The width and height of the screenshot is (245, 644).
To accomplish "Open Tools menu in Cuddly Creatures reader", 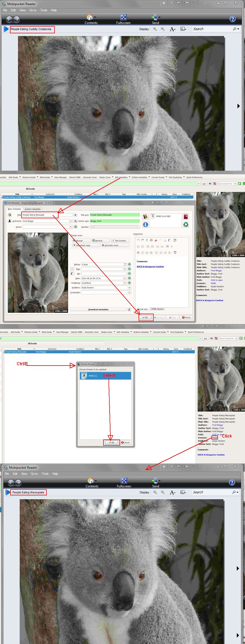I will (44, 10).
